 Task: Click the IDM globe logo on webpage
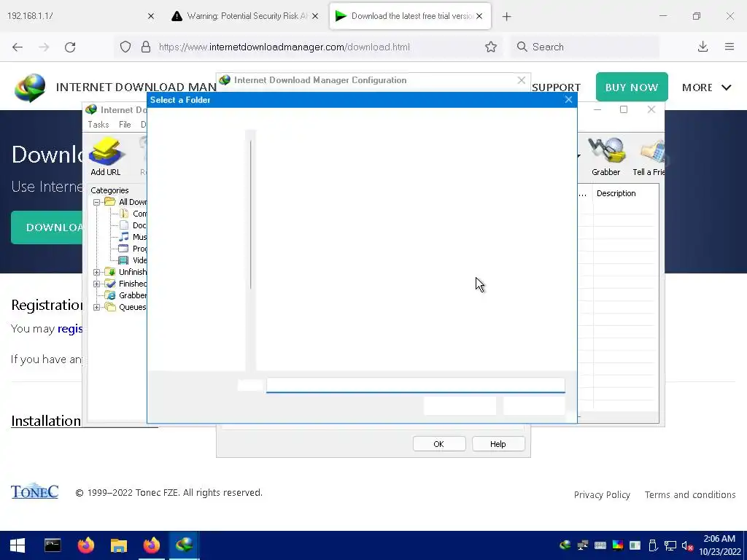click(30, 87)
